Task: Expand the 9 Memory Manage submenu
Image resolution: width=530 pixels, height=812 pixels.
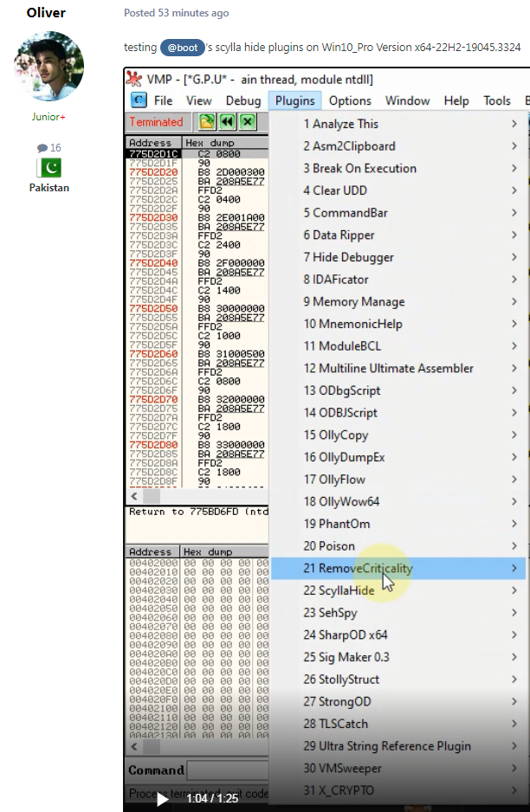Action: pyautogui.click(x=398, y=302)
